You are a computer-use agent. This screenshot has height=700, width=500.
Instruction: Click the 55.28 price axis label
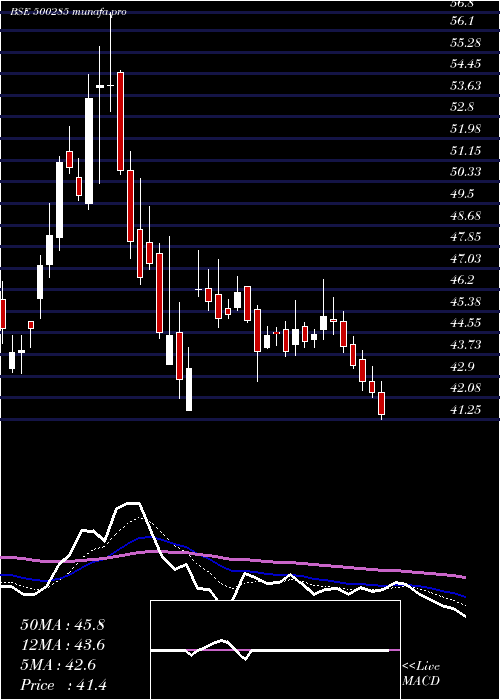(466, 43)
